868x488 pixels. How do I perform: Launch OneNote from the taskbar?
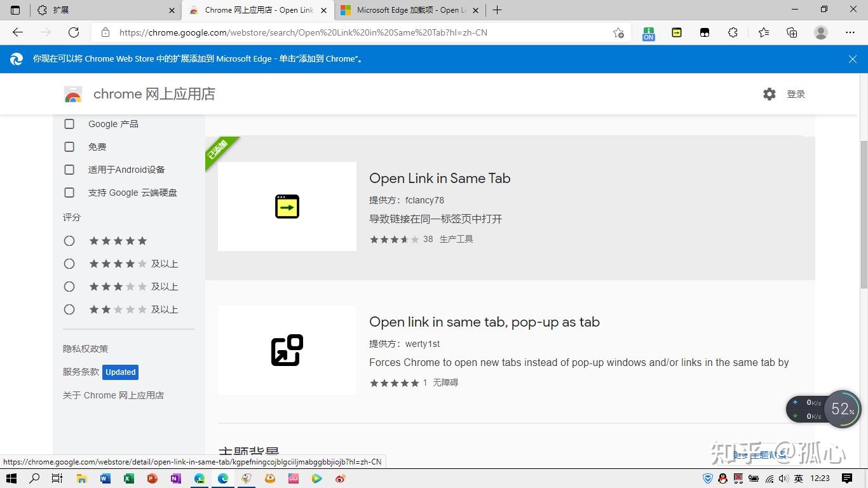tap(176, 478)
